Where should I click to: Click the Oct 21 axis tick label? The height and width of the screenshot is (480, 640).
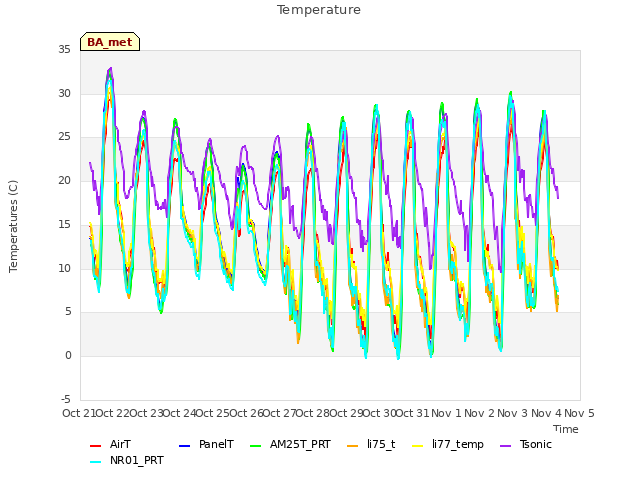79,413
